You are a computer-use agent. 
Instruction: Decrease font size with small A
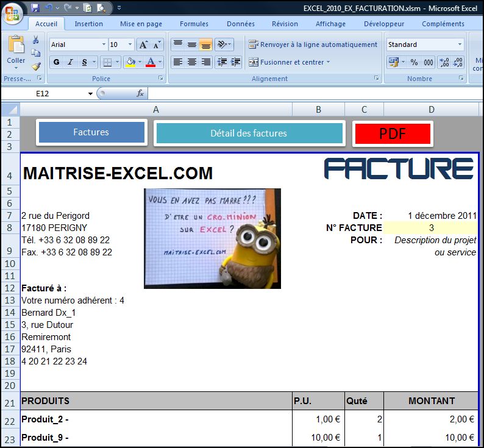coord(157,44)
